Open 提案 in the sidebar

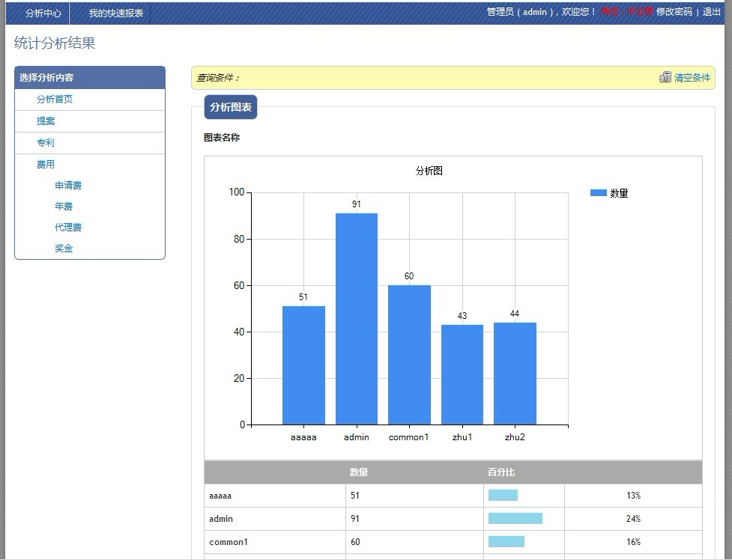pos(46,121)
